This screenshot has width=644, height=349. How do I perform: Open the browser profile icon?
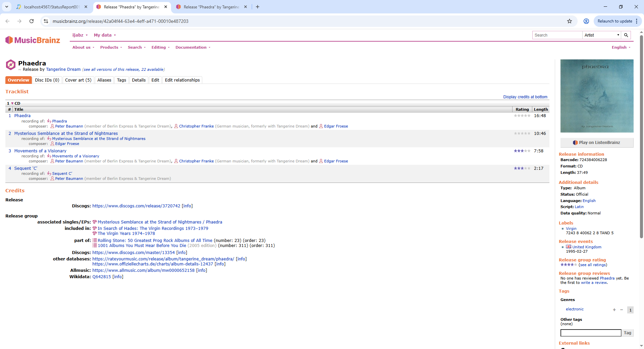click(x=586, y=21)
